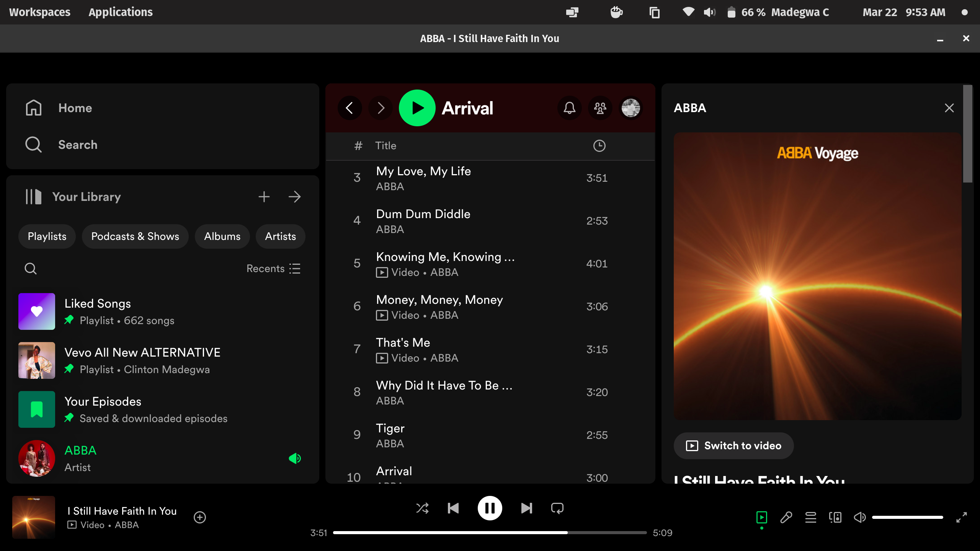Open Friend Activity icon
The image size is (980, 551).
(x=600, y=108)
